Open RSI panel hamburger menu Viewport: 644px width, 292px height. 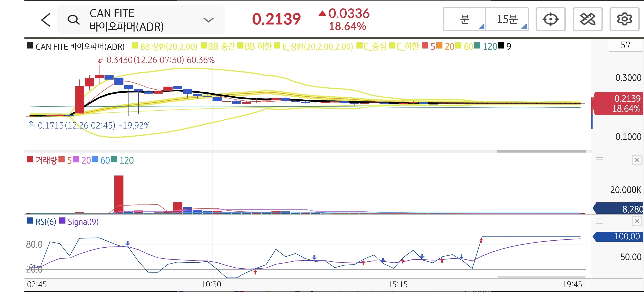(x=599, y=221)
